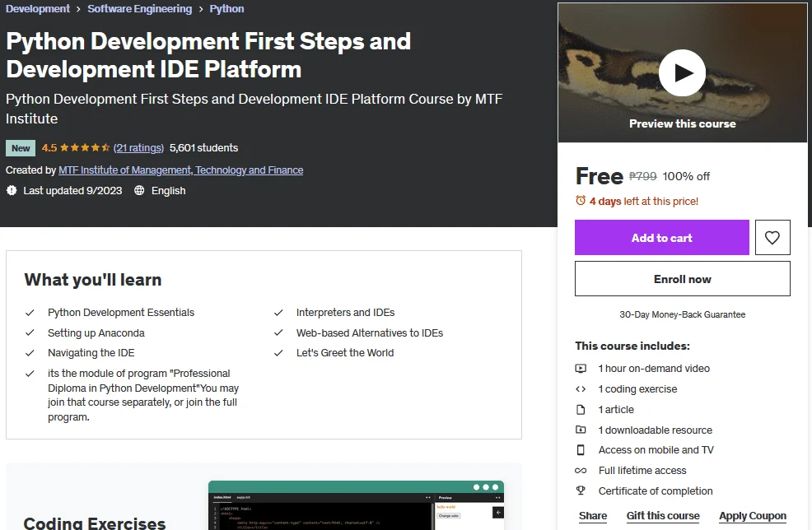Viewport: 812px width, 530px height.
Task: Click the Preview this course caption
Action: (683, 123)
